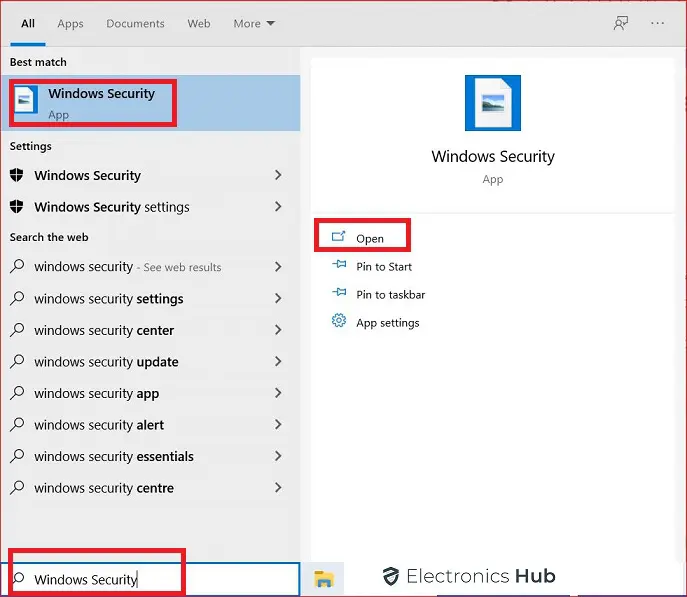Select Windows Security App best match
The height and width of the screenshot is (597, 687).
tap(151, 103)
